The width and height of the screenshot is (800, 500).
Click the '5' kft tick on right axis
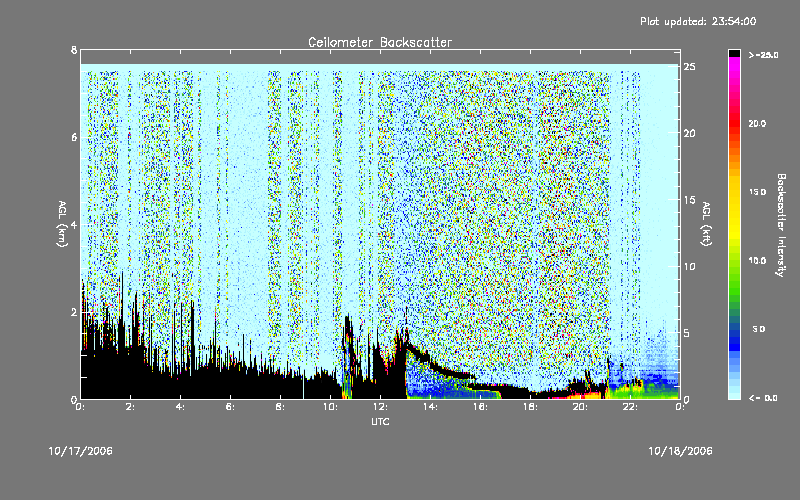coord(687,333)
